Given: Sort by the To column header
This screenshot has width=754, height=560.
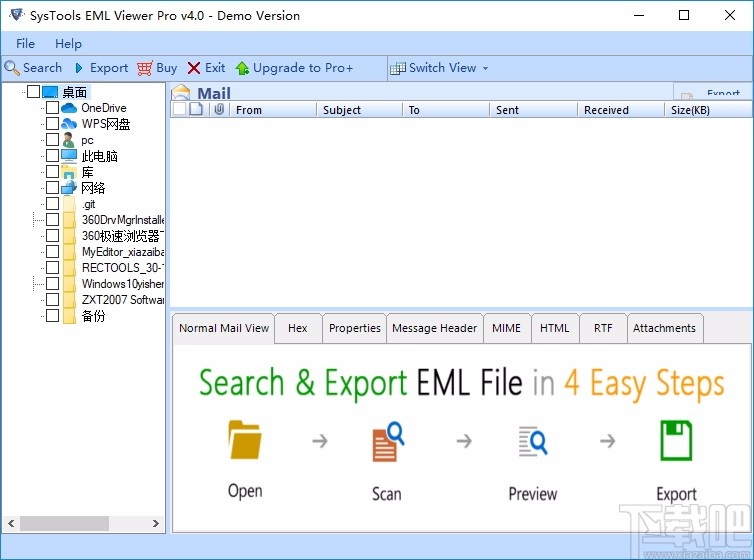Looking at the screenshot, I should [x=446, y=110].
